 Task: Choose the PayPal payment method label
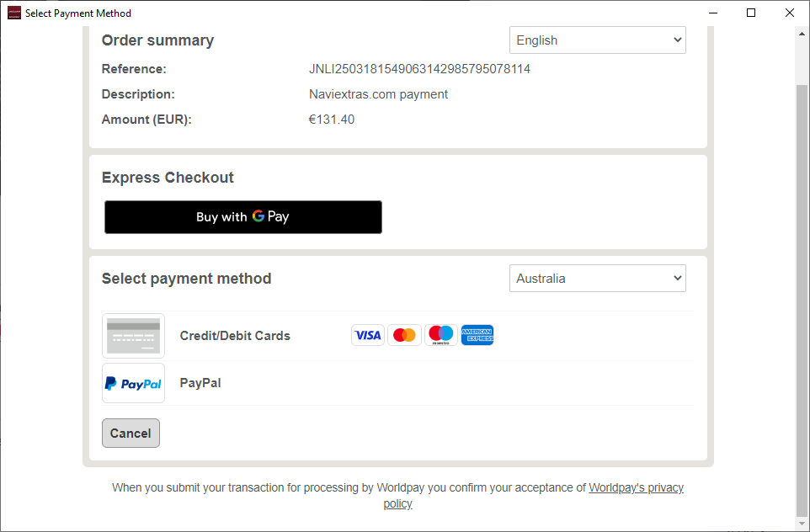[x=200, y=383]
